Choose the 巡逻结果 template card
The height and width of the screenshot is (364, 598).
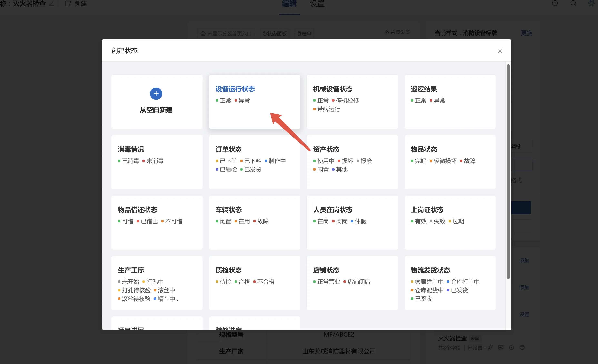pos(450,102)
